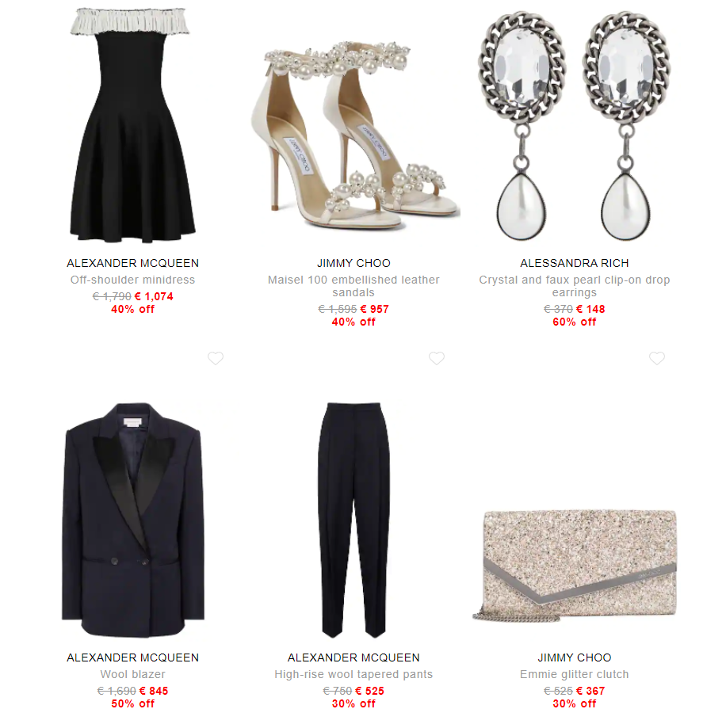
Task: Click Jimmy Choo brand above the clutch
Action: 575,657
